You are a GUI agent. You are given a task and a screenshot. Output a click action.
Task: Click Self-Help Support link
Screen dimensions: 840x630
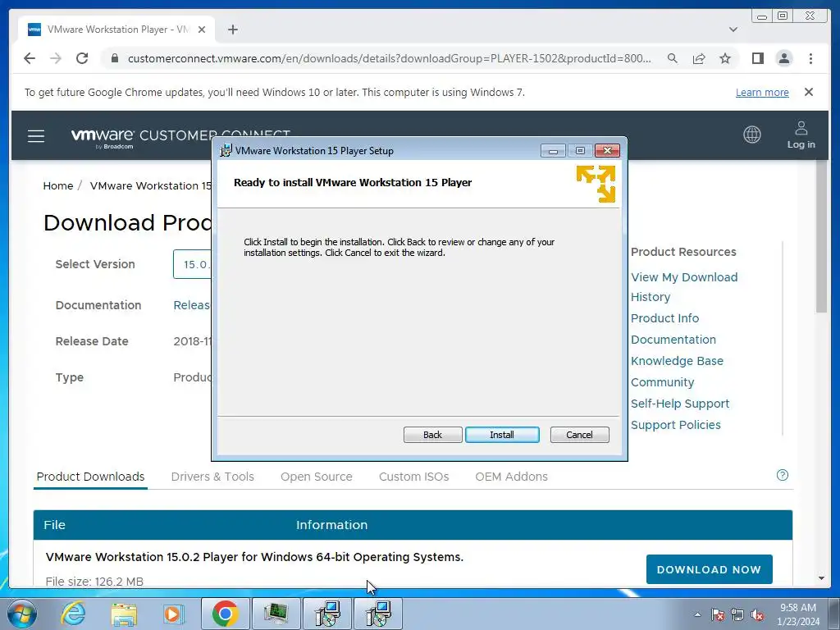[x=680, y=404]
